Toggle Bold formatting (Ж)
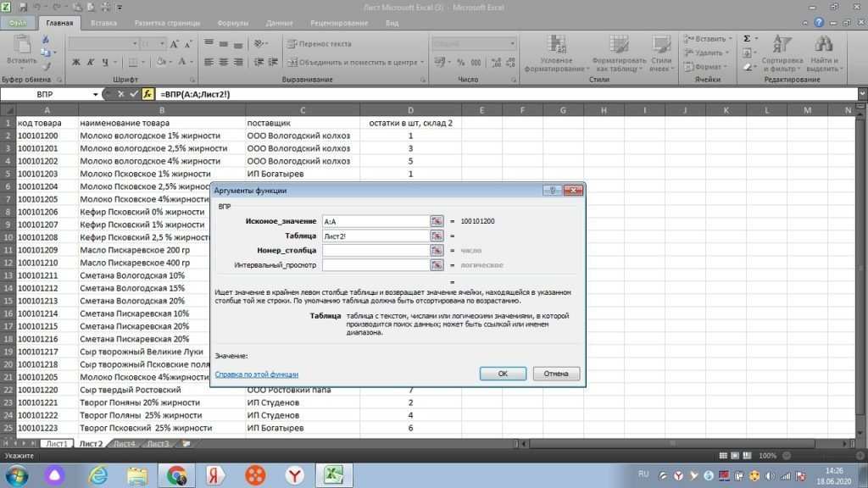Image resolution: width=868 pixels, height=488 pixels. (x=76, y=62)
